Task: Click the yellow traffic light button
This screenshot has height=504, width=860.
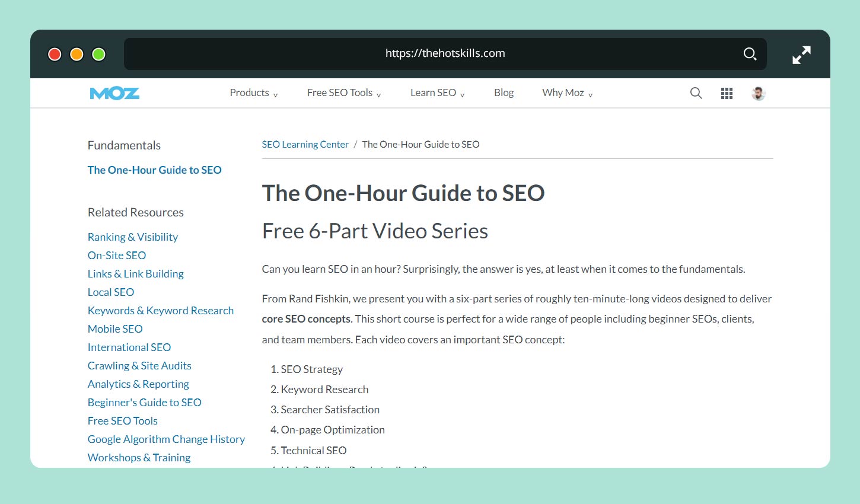Action: pyautogui.click(x=76, y=53)
